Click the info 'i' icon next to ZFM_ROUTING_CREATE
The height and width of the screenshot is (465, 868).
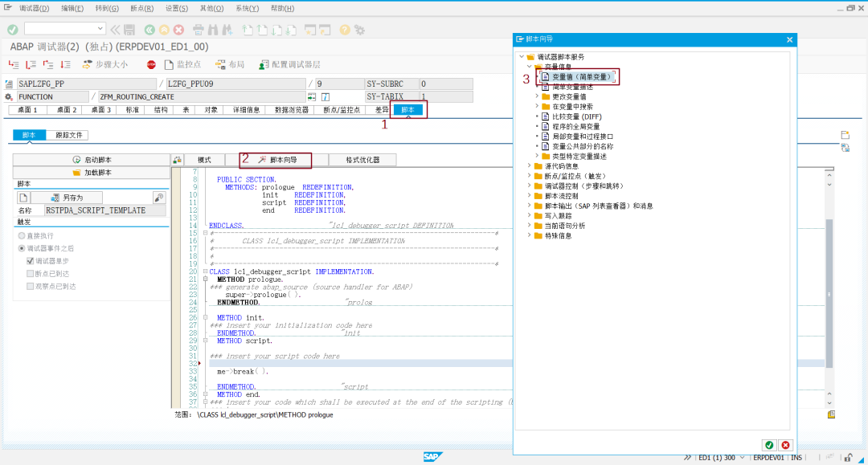click(325, 96)
